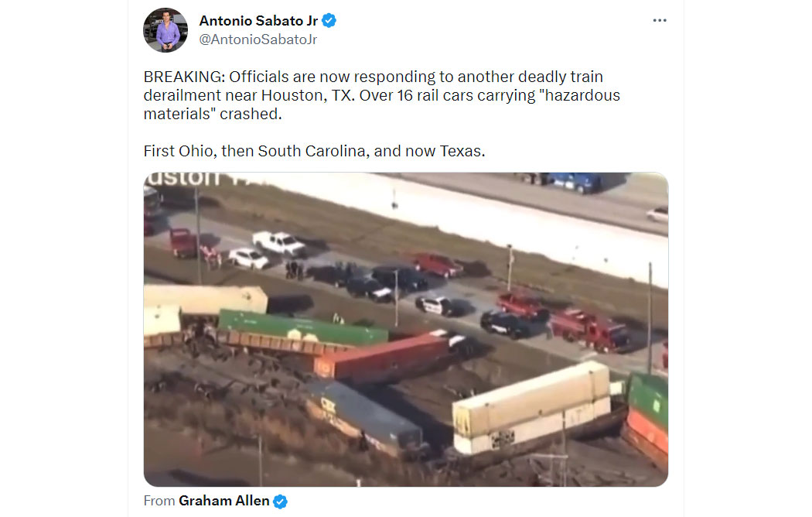The height and width of the screenshot is (517, 812).
Task: Play the train derailment video
Action: 405,330
